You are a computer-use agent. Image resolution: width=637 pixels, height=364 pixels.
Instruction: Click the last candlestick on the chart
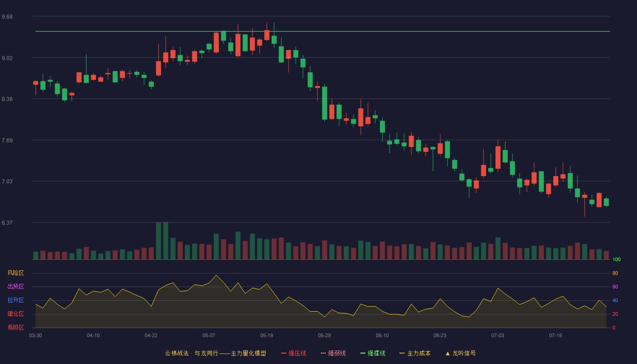pos(606,202)
